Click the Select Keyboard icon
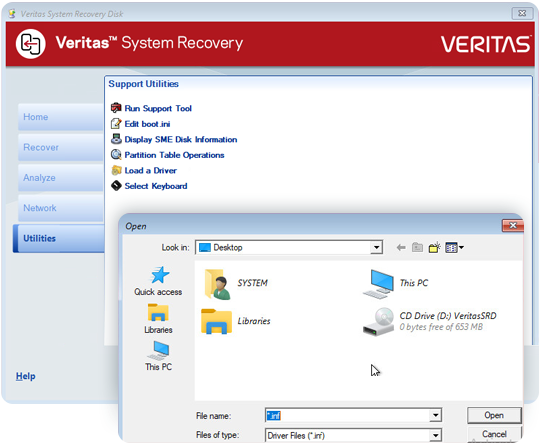The width and height of the screenshot is (540, 445). point(116,186)
